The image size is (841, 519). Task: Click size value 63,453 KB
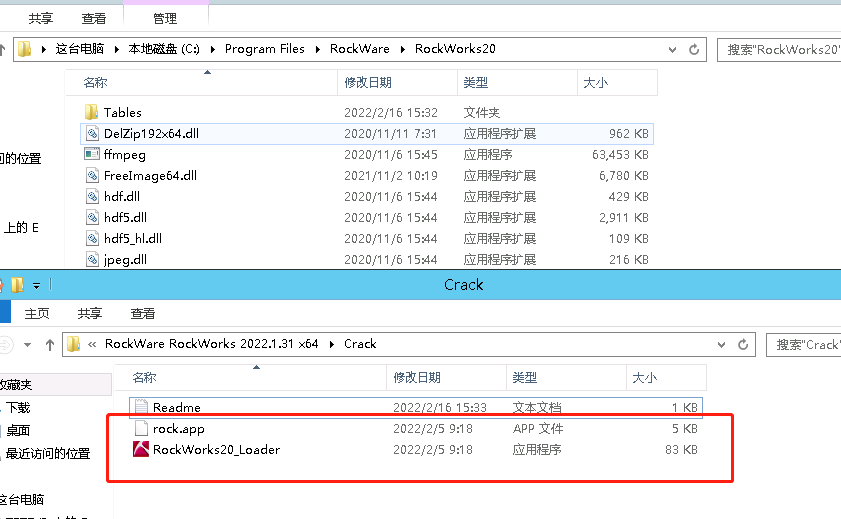click(620, 154)
